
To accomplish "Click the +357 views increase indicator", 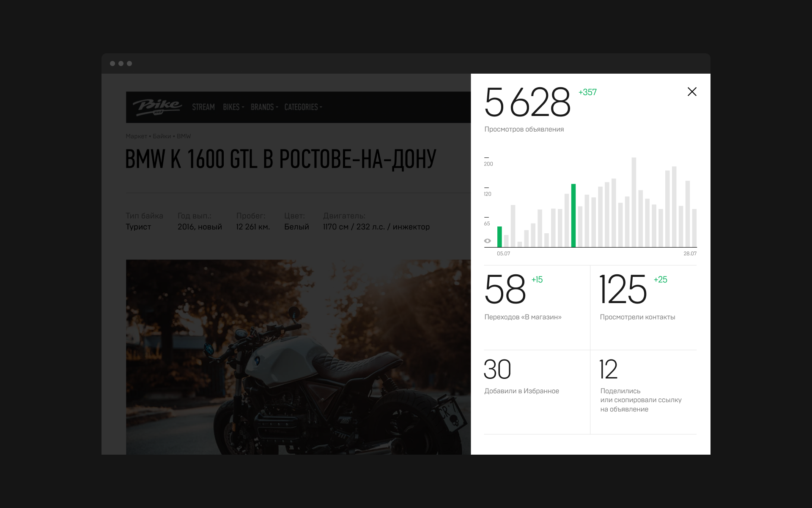I will (587, 92).
